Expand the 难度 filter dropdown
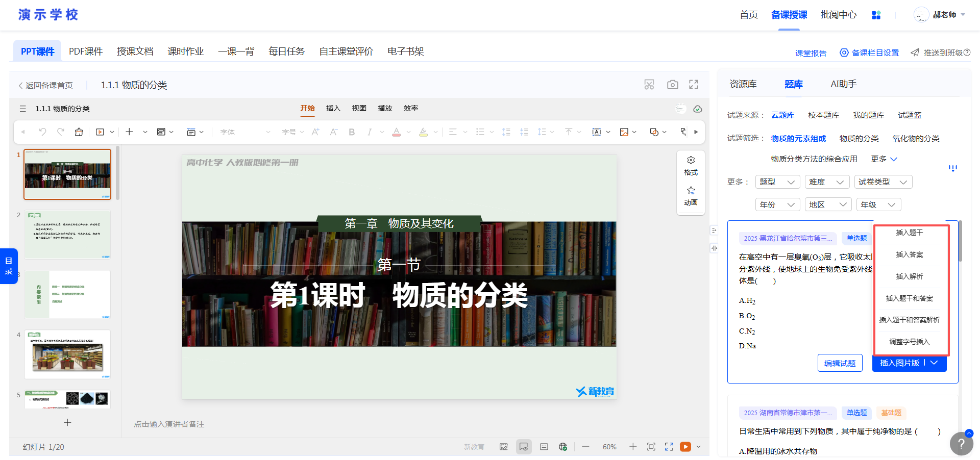 pyautogui.click(x=826, y=182)
